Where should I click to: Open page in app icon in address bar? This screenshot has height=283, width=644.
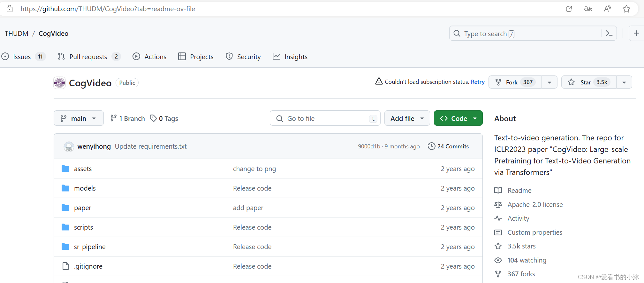[569, 9]
